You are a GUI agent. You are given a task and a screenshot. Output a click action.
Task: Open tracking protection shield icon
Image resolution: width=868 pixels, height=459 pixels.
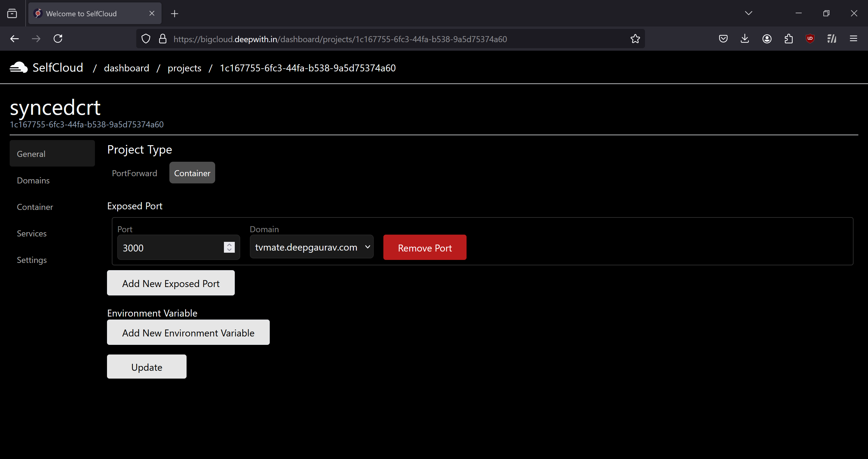pos(146,39)
